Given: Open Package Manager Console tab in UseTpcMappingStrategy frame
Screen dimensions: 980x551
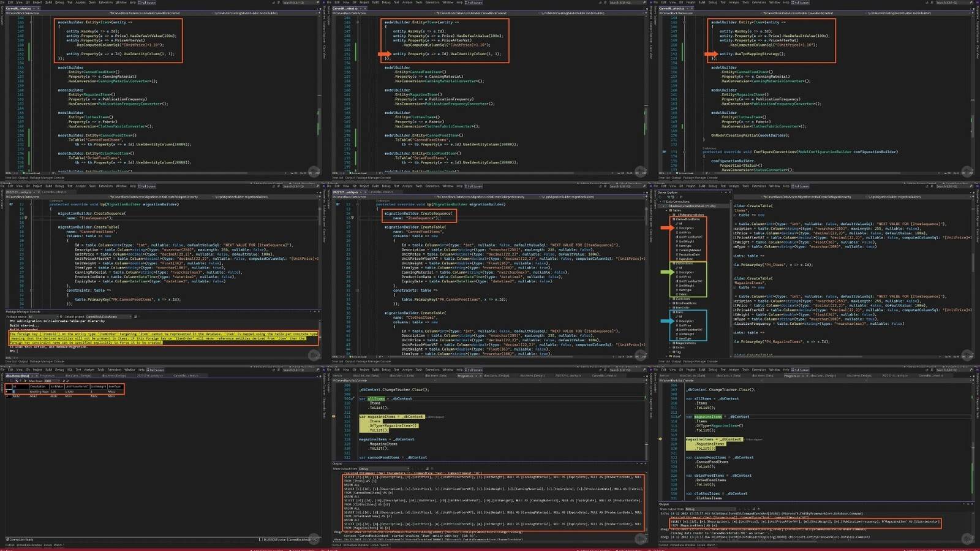Looking at the screenshot, I should (699, 178).
